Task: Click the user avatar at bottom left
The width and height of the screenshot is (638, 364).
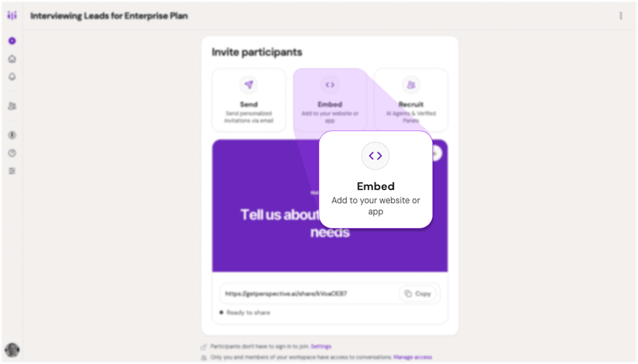Action: pos(13,350)
